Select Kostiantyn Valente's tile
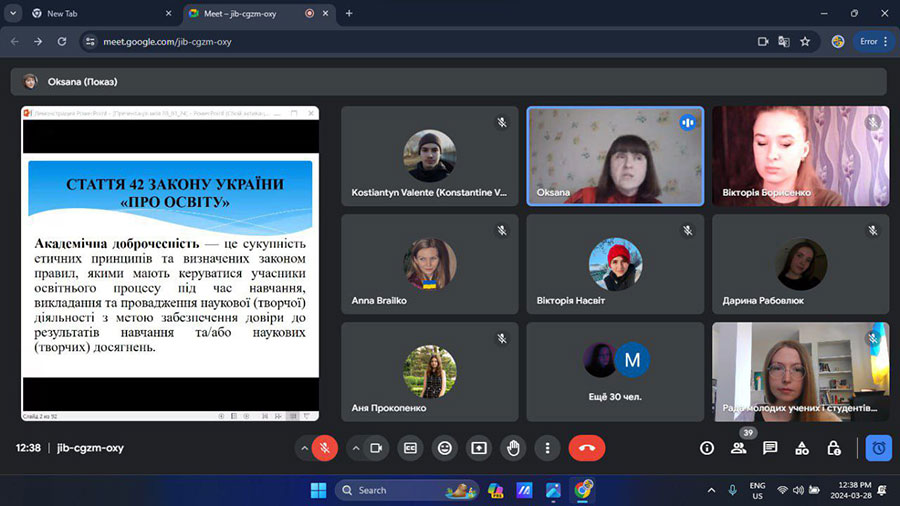 [430, 156]
